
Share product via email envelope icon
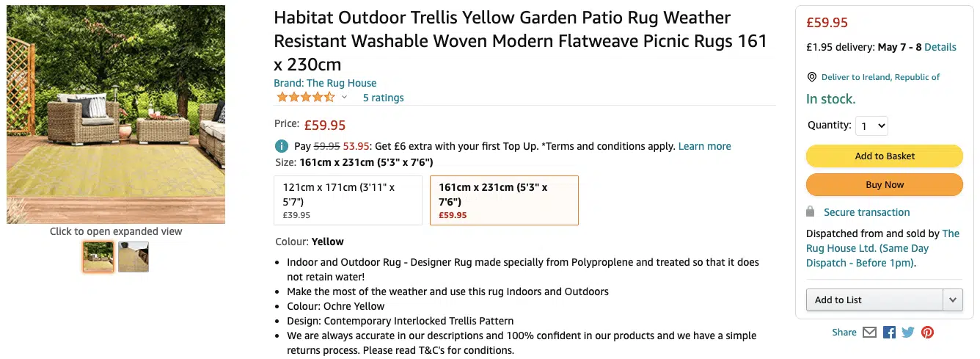tap(869, 332)
